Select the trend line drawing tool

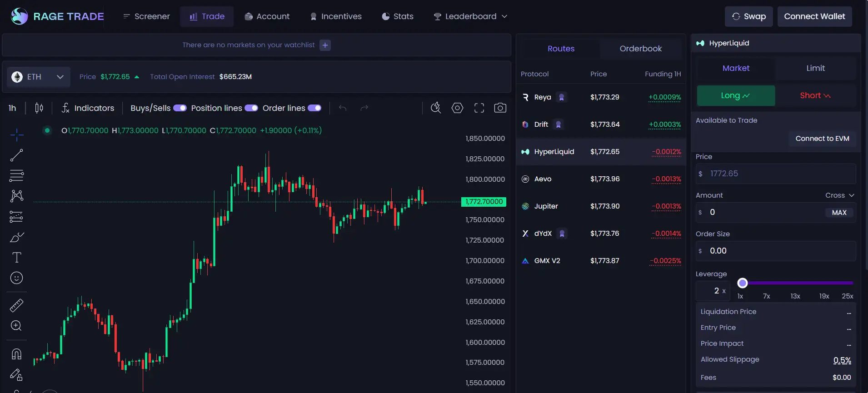click(16, 155)
